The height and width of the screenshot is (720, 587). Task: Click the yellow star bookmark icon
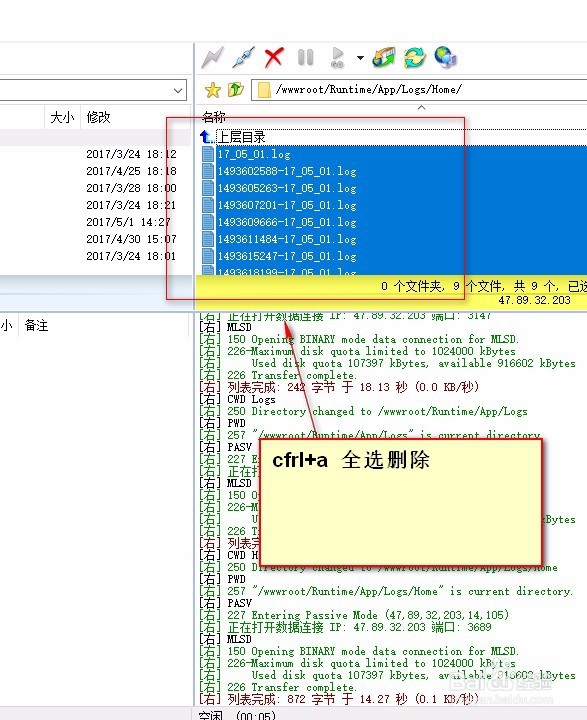(x=213, y=90)
